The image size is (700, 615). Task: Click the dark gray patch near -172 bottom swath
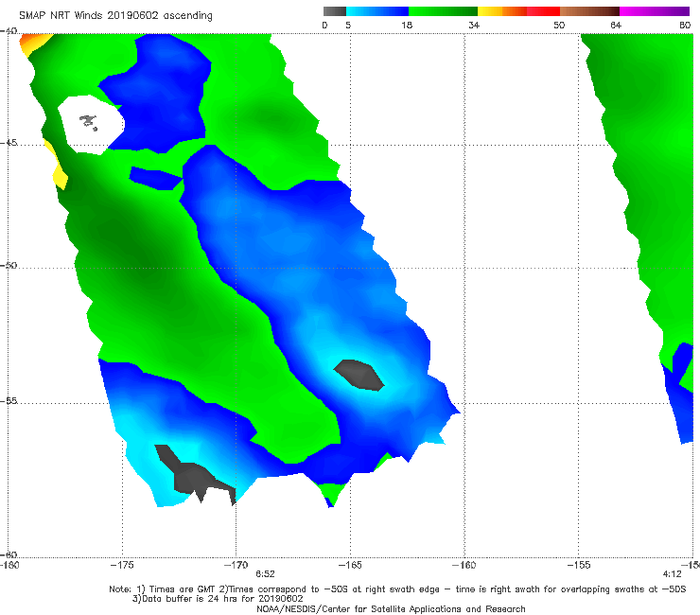[194, 476]
